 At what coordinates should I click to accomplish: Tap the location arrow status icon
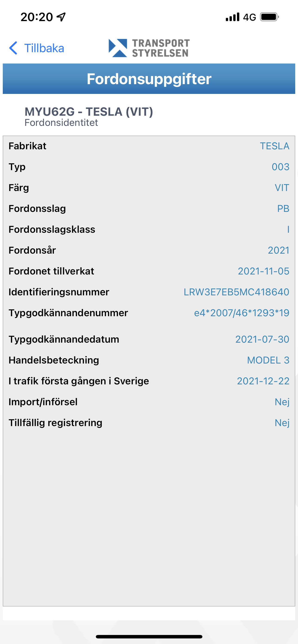coord(61,17)
